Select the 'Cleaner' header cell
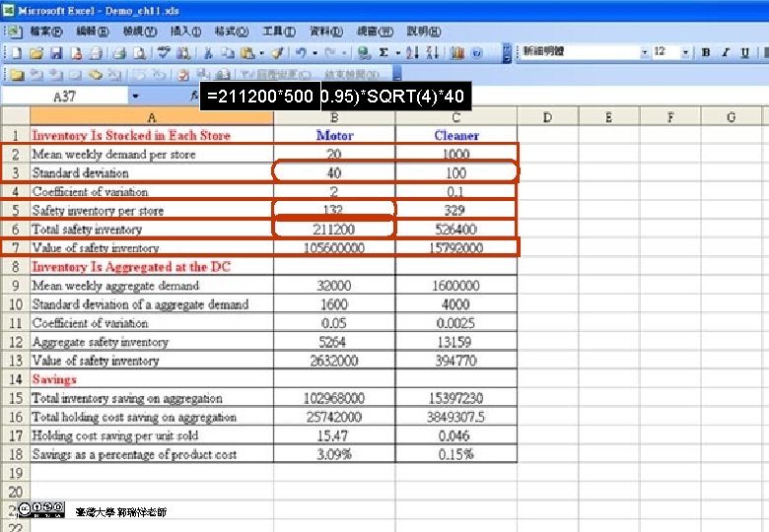769x532 pixels. [456, 135]
